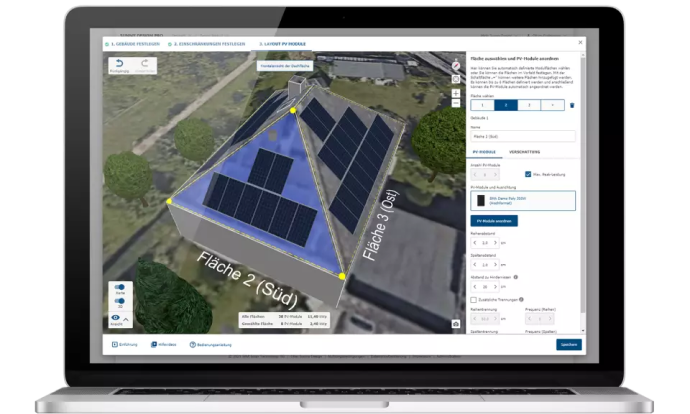The height and width of the screenshot is (414, 690).
Task: Click the yellow corner handle at roof apex
Action: pos(293,110)
